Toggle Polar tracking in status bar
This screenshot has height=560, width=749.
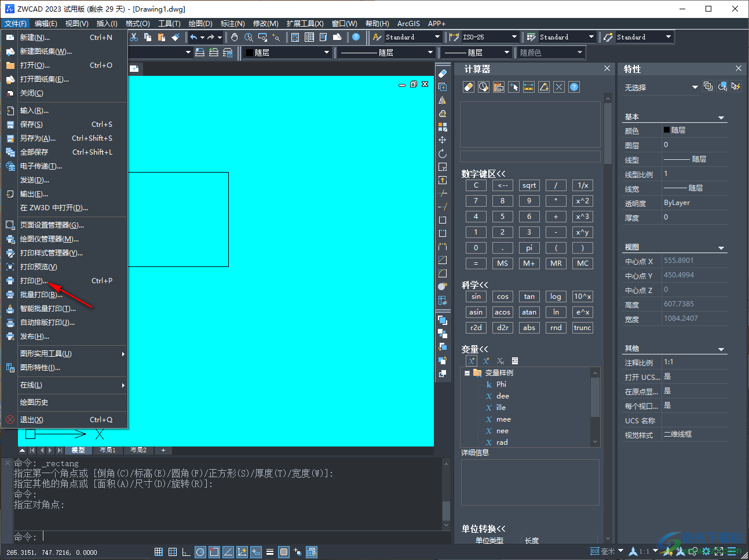coord(200,552)
